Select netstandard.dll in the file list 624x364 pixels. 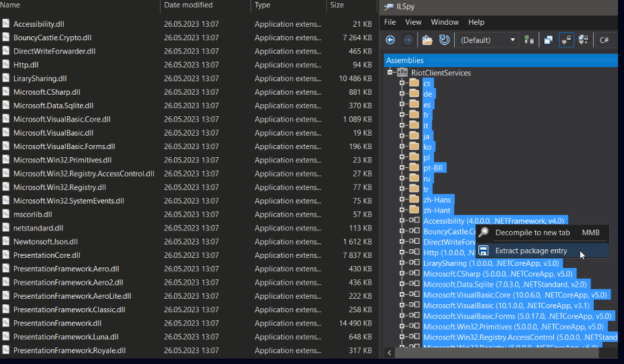pos(38,228)
